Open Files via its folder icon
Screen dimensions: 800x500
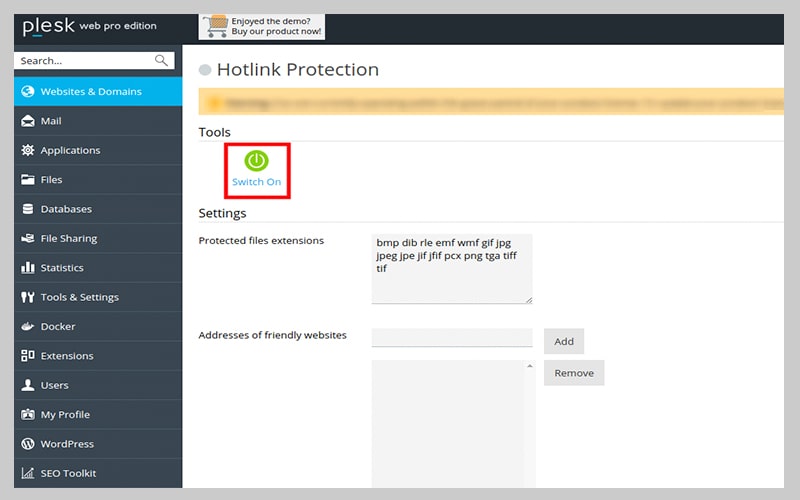click(28, 180)
